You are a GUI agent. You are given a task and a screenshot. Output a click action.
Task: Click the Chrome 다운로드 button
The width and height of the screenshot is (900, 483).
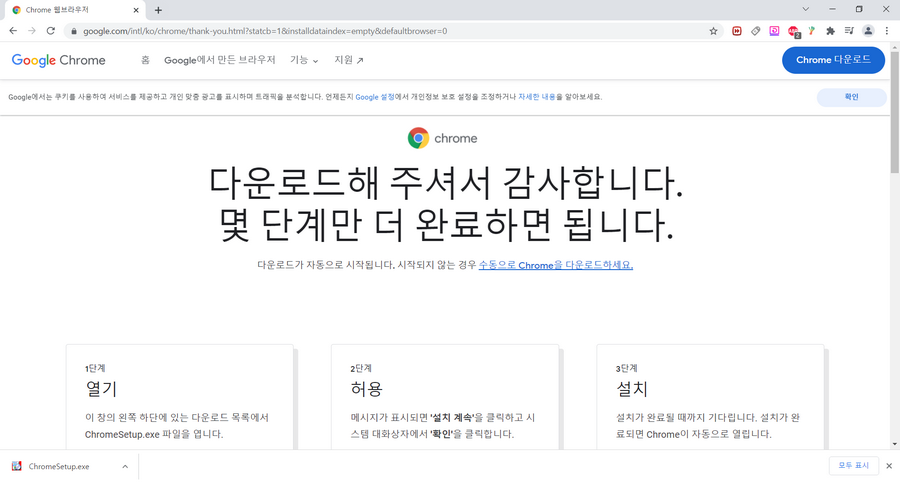click(x=833, y=60)
